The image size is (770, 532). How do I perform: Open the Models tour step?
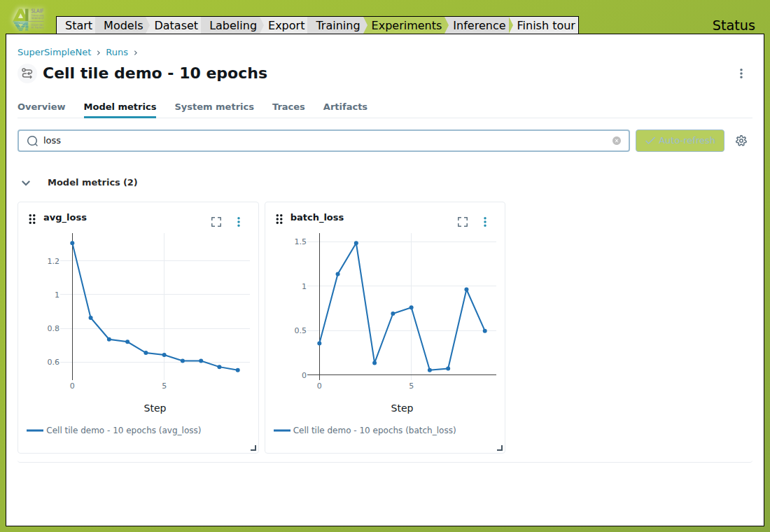click(x=122, y=25)
